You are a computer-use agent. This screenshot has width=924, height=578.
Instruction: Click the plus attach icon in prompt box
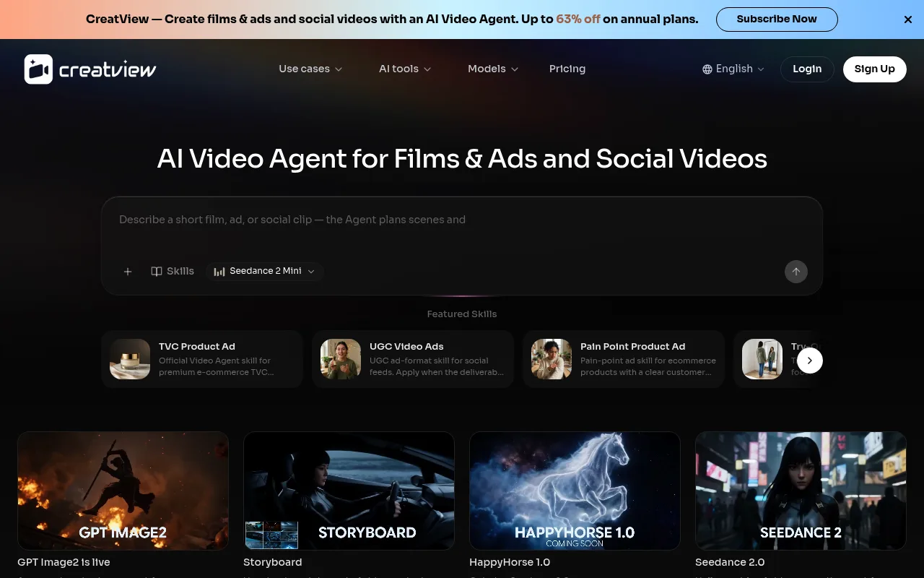[x=128, y=272]
